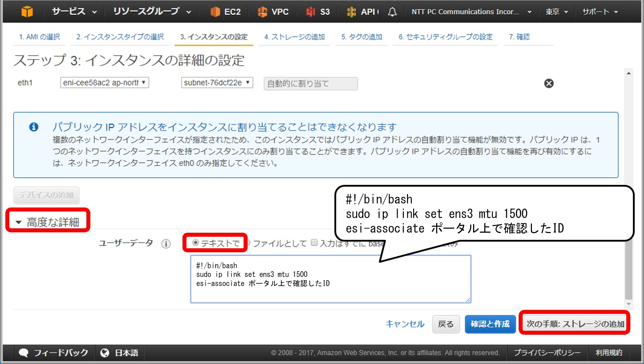Click the キャンセル link
The height and width of the screenshot is (364, 644).
pos(405,324)
